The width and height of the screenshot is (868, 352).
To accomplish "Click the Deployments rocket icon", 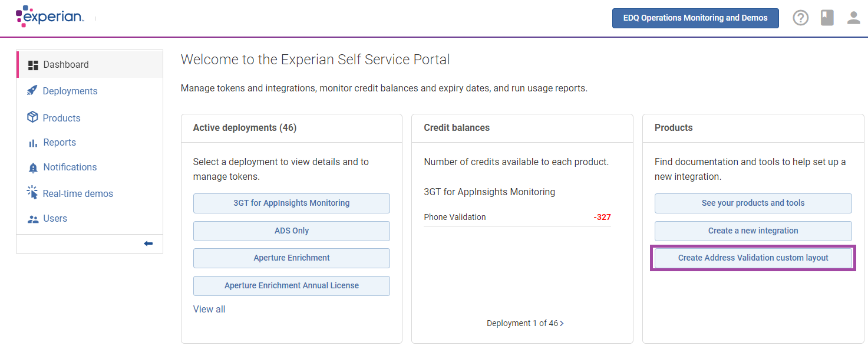I will [32, 91].
